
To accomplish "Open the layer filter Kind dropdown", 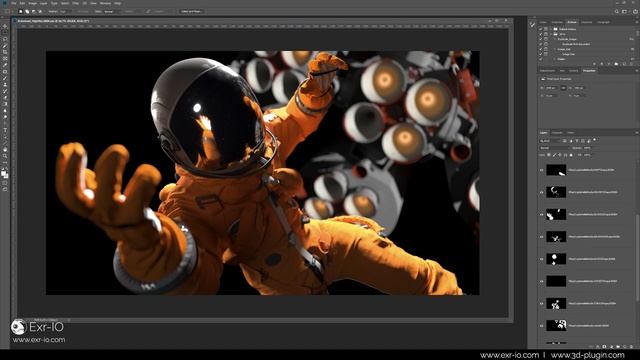I will pos(550,141).
